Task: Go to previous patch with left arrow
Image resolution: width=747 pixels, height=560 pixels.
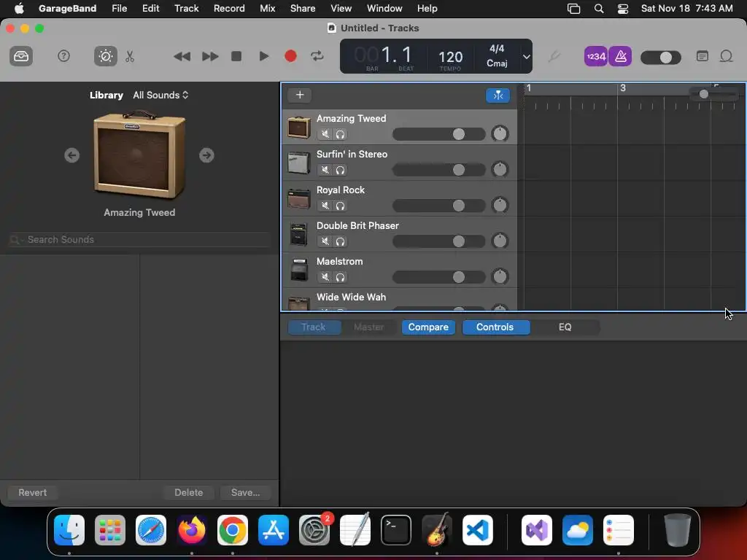Action: point(72,155)
